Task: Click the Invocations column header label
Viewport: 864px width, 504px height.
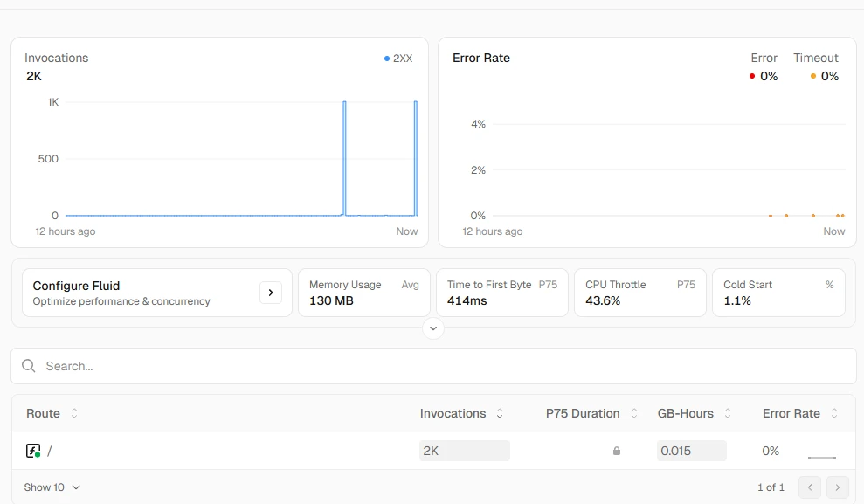Action: pos(453,413)
